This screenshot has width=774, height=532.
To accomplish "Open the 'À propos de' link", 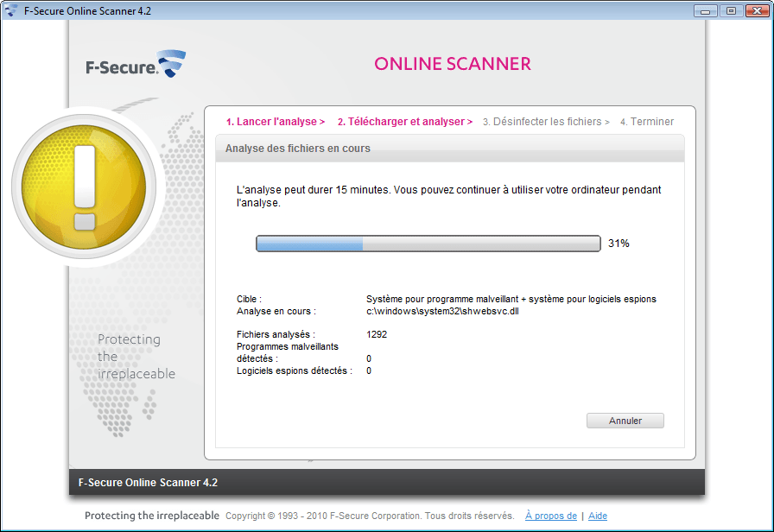I will pyautogui.click(x=551, y=516).
